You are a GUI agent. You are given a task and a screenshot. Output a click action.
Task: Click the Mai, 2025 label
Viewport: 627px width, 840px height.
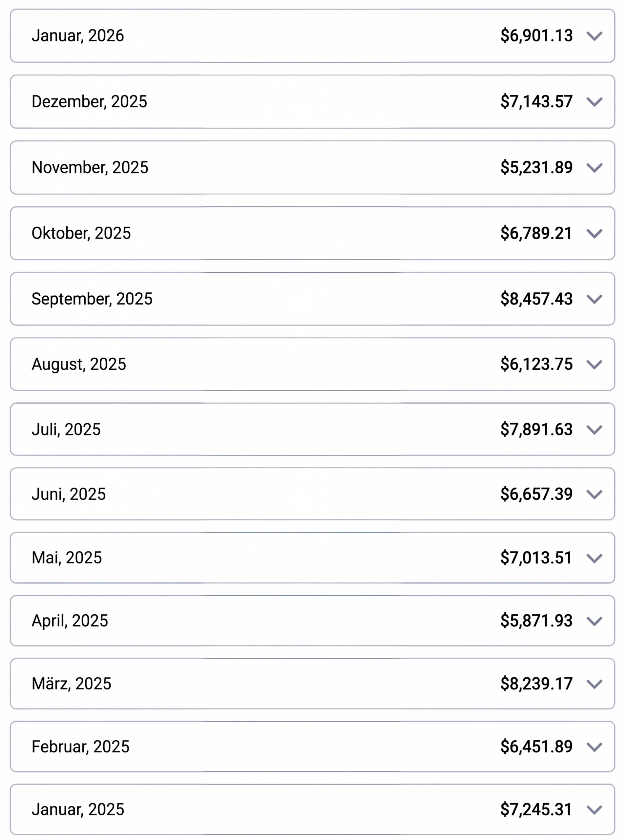(67, 557)
